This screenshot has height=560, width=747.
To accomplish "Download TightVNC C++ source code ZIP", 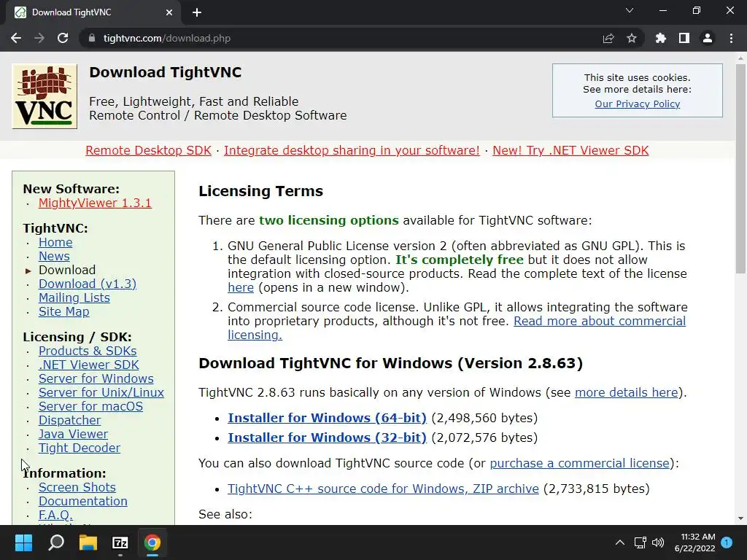I will click(383, 489).
